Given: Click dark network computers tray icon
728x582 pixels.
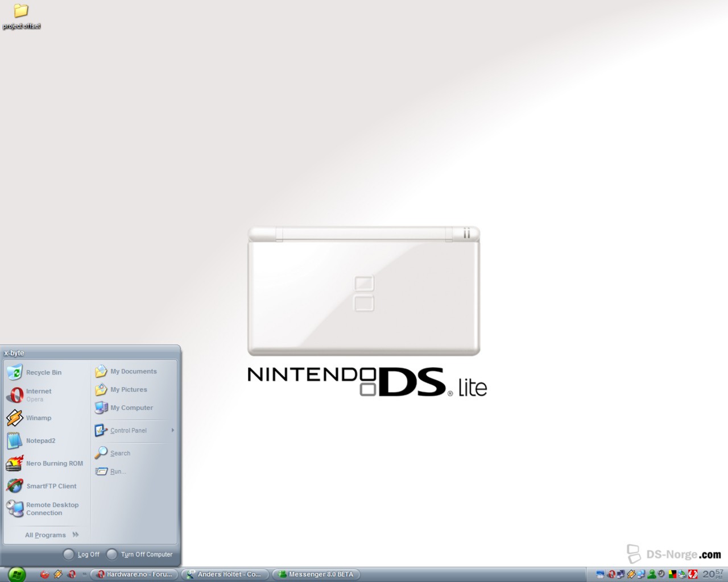Looking at the screenshot, I should click(621, 574).
